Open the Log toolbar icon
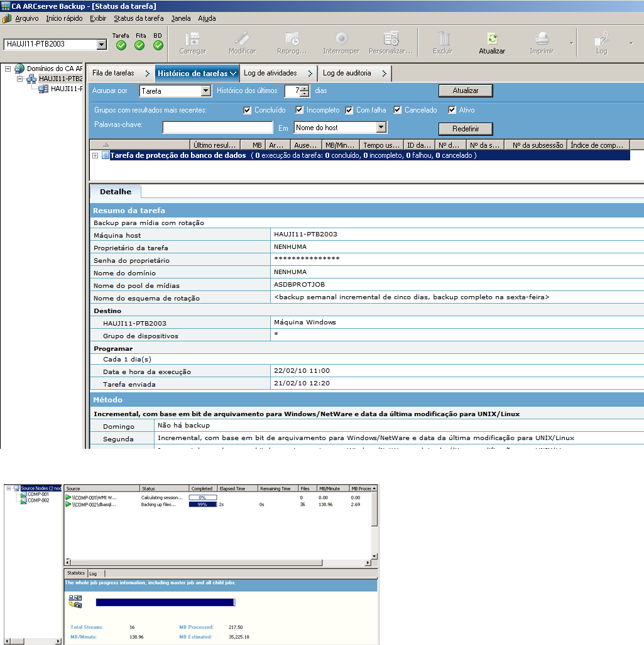 click(602, 39)
